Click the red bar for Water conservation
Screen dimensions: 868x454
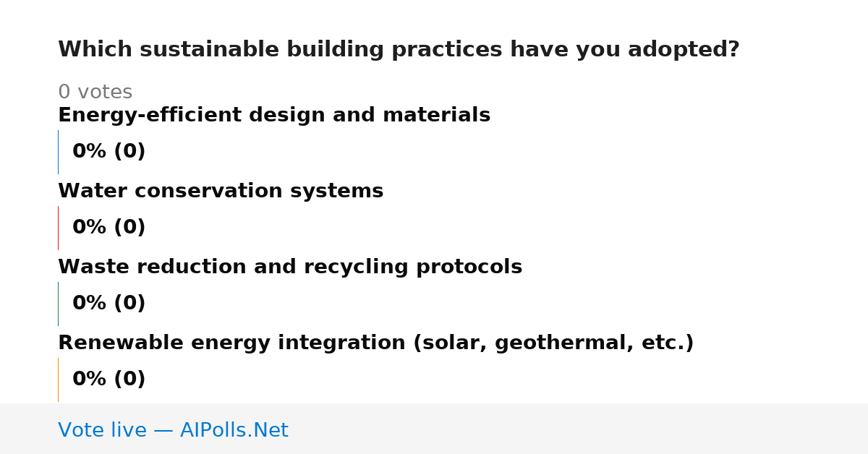click(58, 228)
